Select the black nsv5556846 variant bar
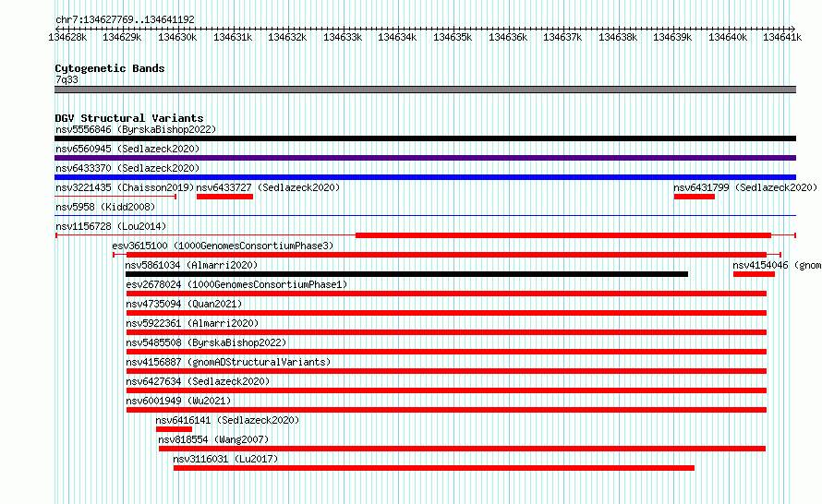822x504 pixels. [x=425, y=138]
